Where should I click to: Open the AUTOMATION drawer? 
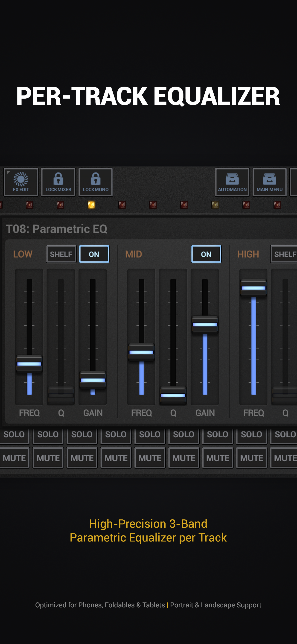tap(232, 182)
